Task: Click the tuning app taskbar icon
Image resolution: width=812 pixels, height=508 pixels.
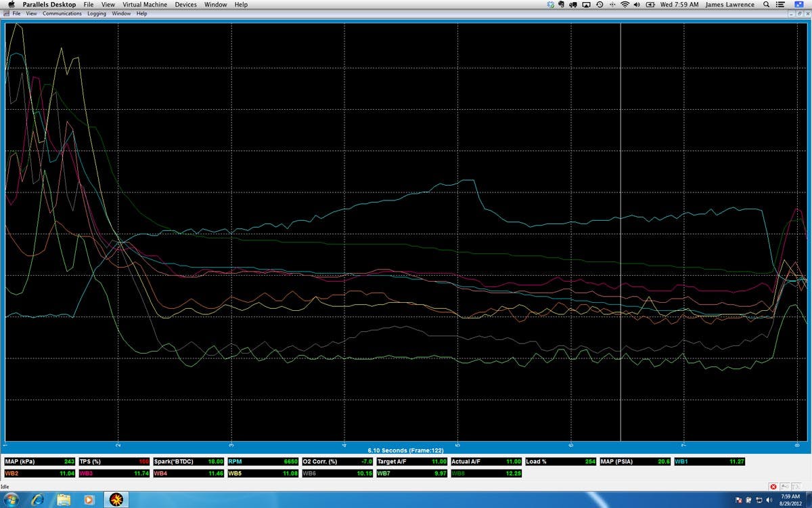Action: [x=114, y=500]
